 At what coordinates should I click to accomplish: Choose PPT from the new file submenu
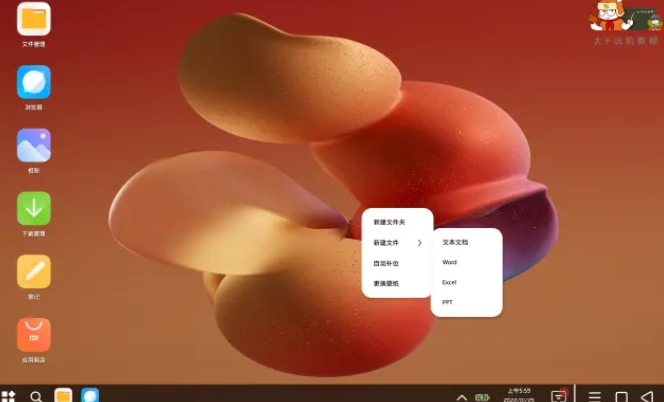click(x=448, y=301)
